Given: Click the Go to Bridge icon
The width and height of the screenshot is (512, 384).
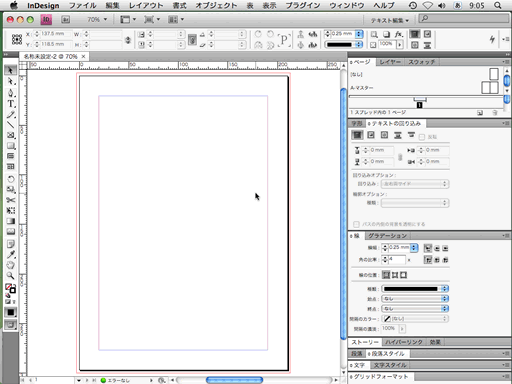Looking at the screenshot, I should click(65, 20).
